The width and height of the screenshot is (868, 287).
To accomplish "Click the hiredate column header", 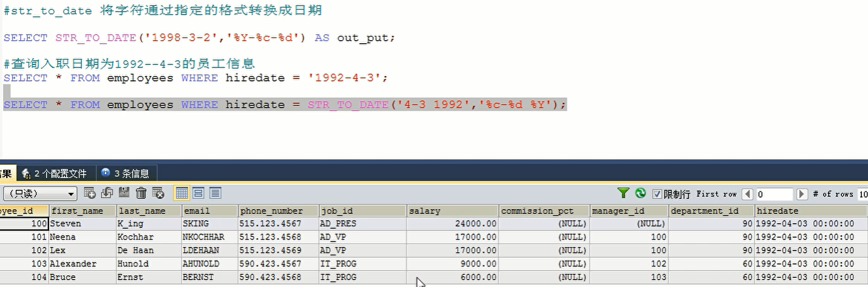I will (812, 210).
